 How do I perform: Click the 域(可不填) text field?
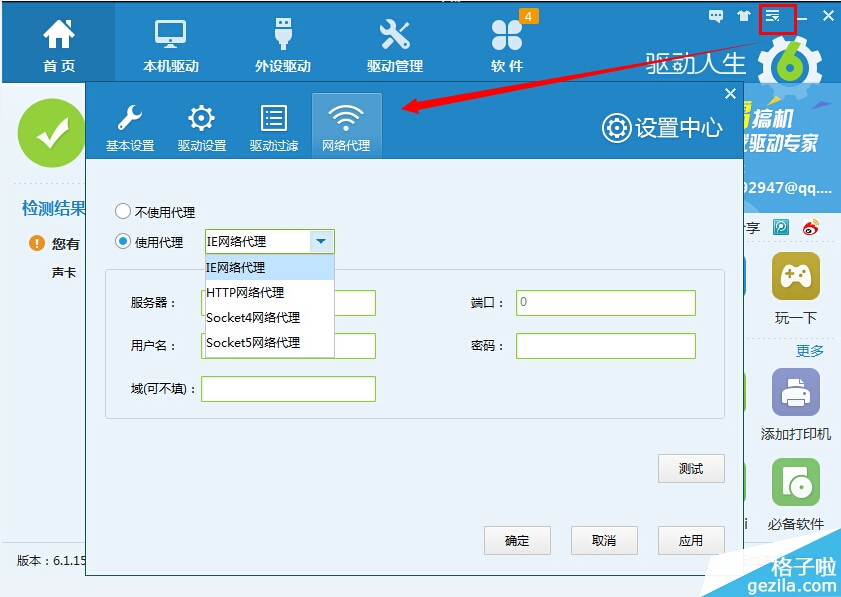(288, 389)
